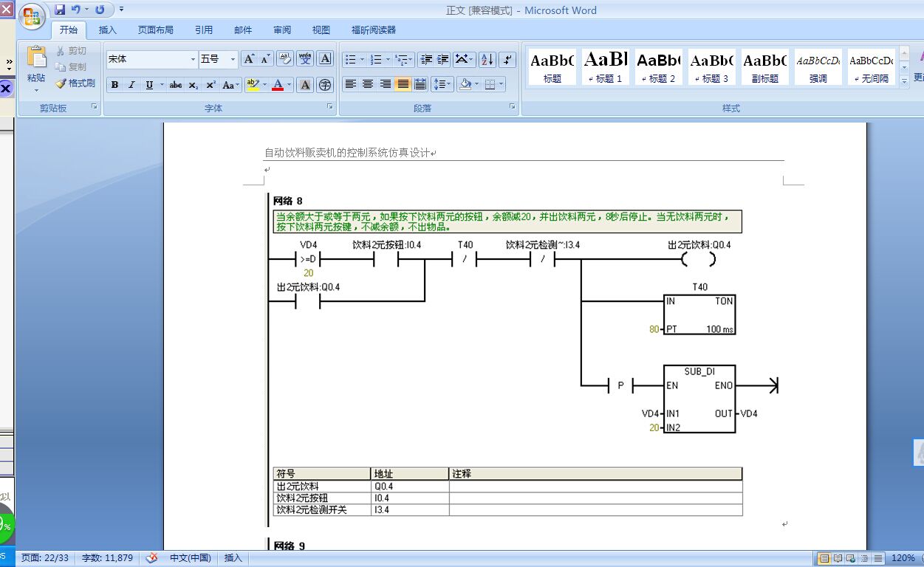Grow font size

pyautogui.click(x=249, y=59)
